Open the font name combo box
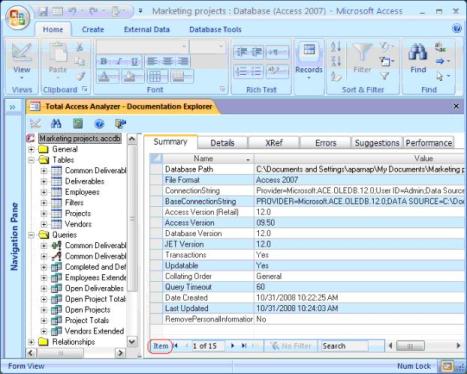467x374 pixels. point(143,47)
